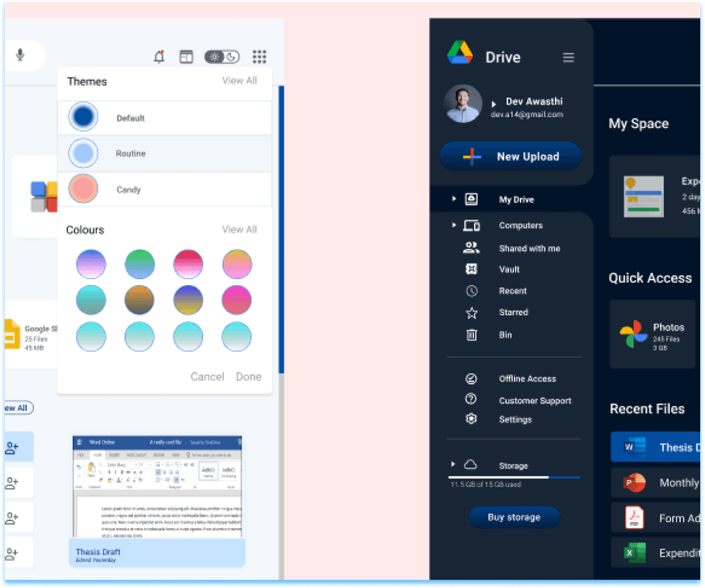Open My Drive in sidebar
Image resolution: width=705 pixels, height=588 pixels.
pyautogui.click(x=516, y=200)
